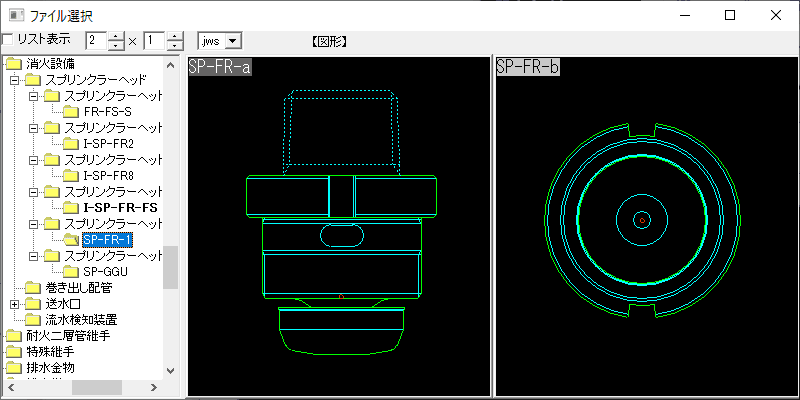Click the tree vertical scrollbar up arrow
The width and height of the screenshot is (800, 400).
(170, 64)
